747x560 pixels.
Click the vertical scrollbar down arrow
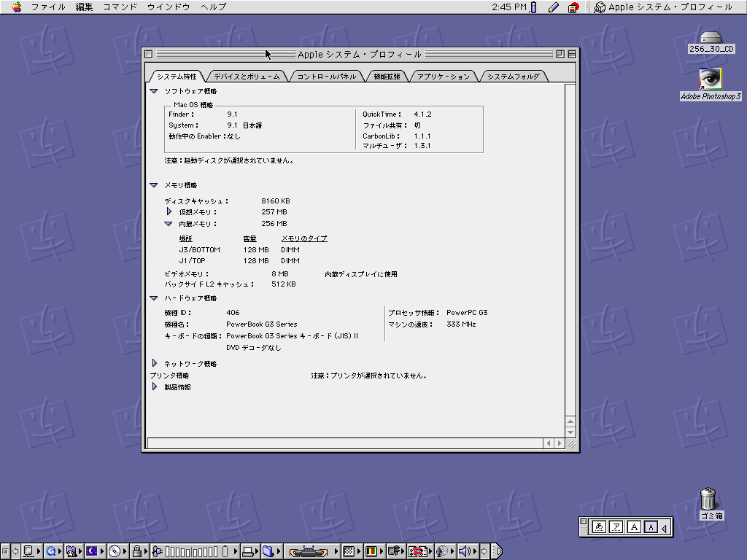click(570, 432)
